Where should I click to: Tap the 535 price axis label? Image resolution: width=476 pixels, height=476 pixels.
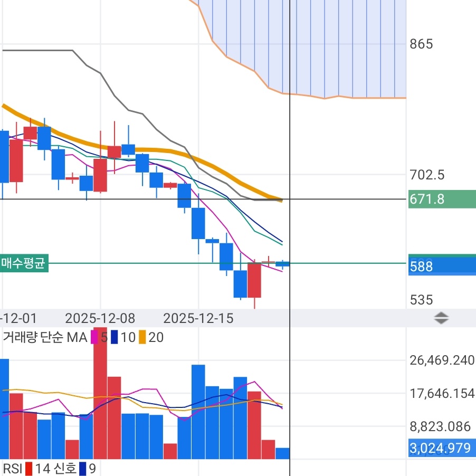point(421,300)
